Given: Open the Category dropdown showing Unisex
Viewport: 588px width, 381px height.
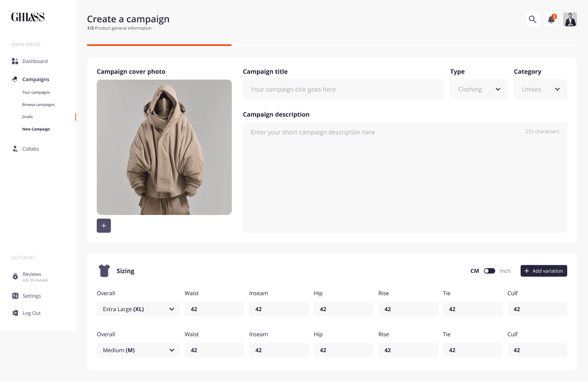Looking at the screenshot, I should click(x=540, y=89).
